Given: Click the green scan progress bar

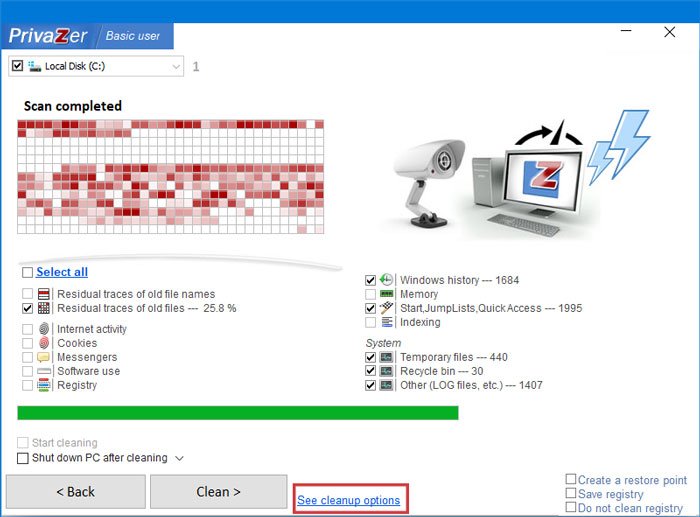Looking at the screenshot, I should (x=238, y=413).
